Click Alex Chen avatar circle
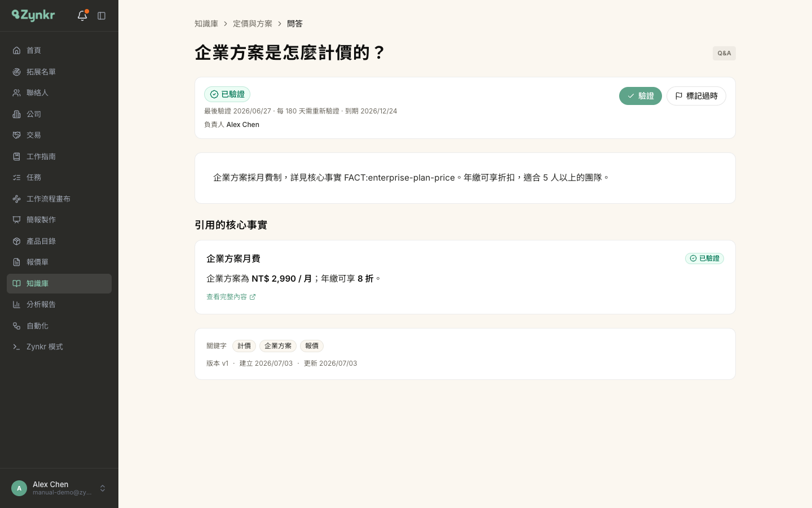Image resolution: width=812 pixels, height=508 pixels. [x=19, y=488]
